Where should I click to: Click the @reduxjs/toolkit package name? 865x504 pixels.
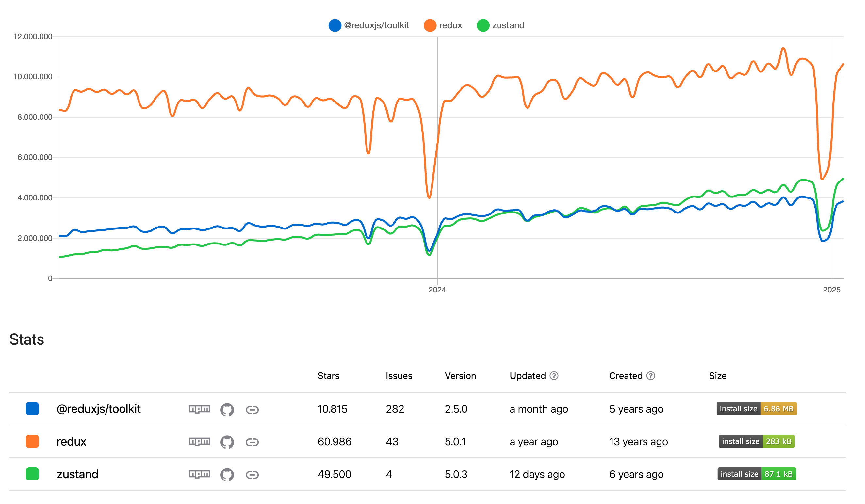coord(99,409)
